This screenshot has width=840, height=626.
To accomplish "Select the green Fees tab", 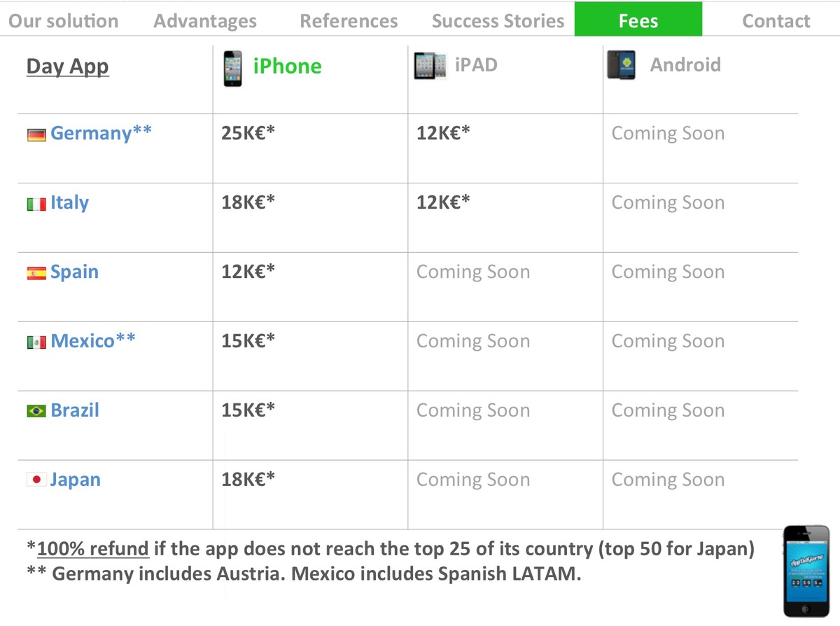I will point(638,20).
